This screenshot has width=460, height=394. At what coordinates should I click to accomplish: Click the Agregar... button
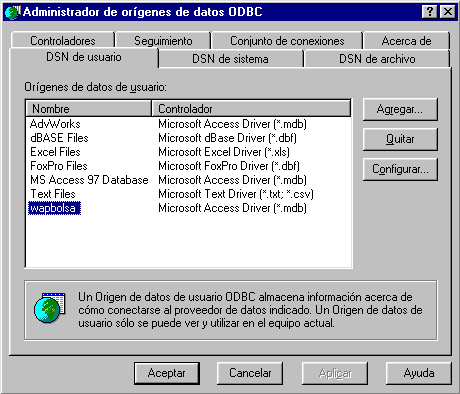[x=400, y=109]
